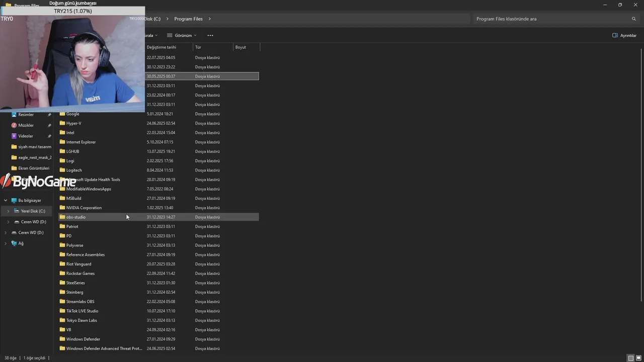Select the ModifiableWindowsApps folder icon
This screenshot has width=644, height=362.
pos(62,189)
